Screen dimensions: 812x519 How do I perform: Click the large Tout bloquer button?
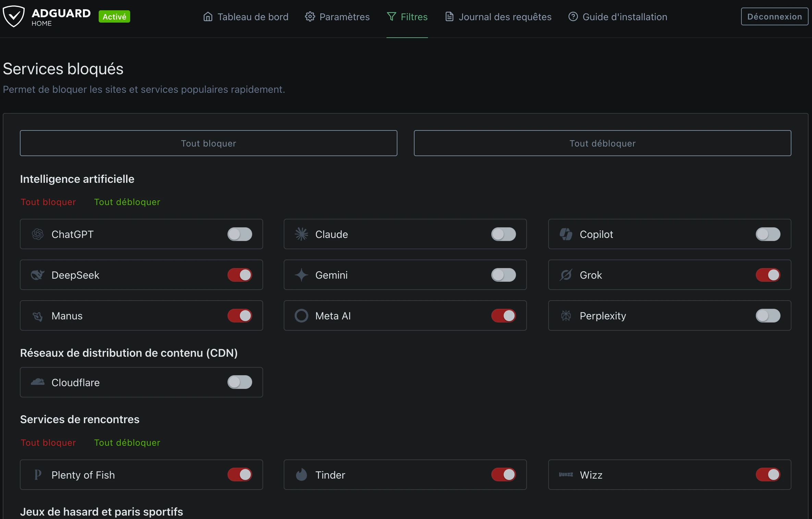[x=209, y=143]
